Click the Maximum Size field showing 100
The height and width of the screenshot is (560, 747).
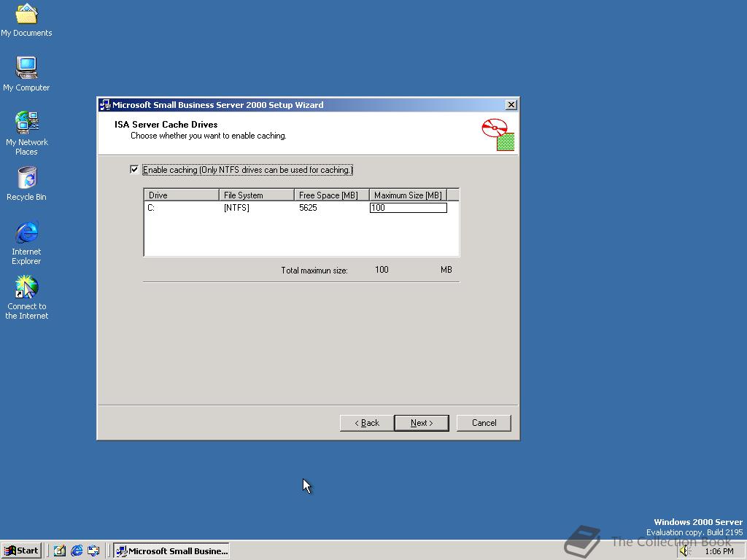coord(409,208)
